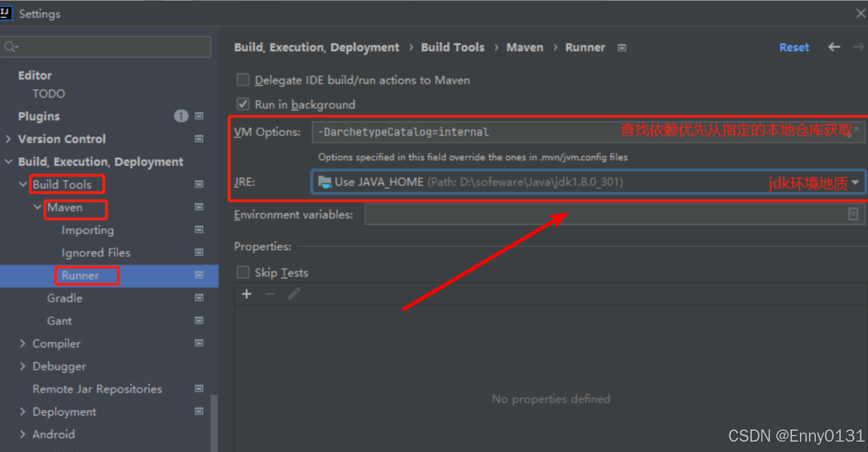Open TODO settings page

pyautogui.click(x=49, y=94)
